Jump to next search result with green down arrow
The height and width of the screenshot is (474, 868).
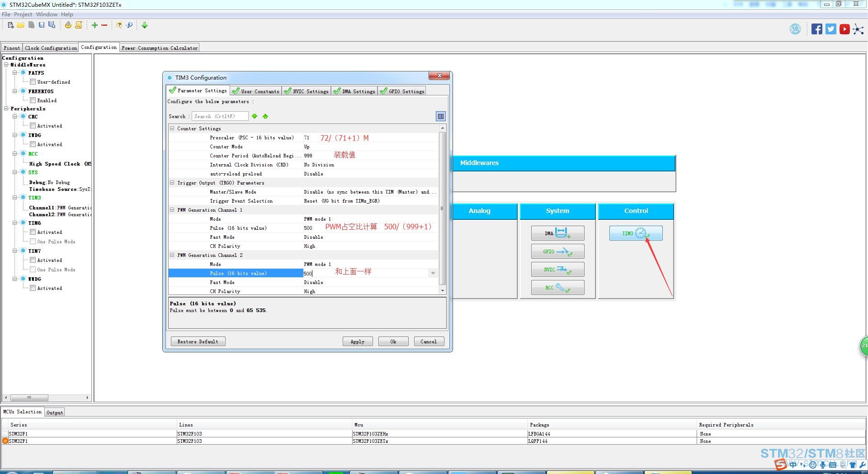(255, 116)
